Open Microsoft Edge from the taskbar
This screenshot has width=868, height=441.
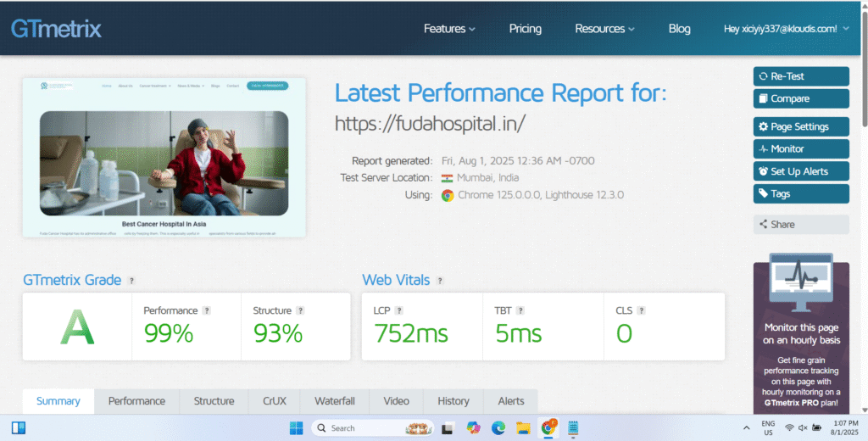[x=498, y=427]
